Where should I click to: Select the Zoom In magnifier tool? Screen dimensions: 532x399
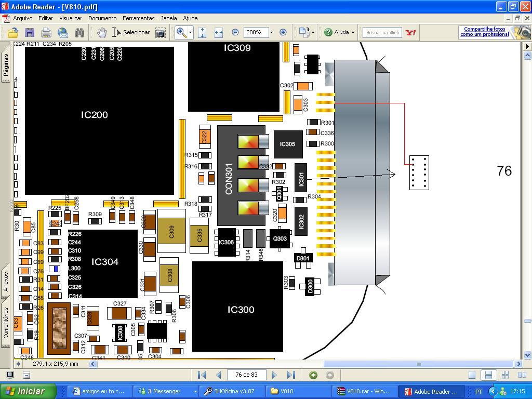[x=181, y=33]
